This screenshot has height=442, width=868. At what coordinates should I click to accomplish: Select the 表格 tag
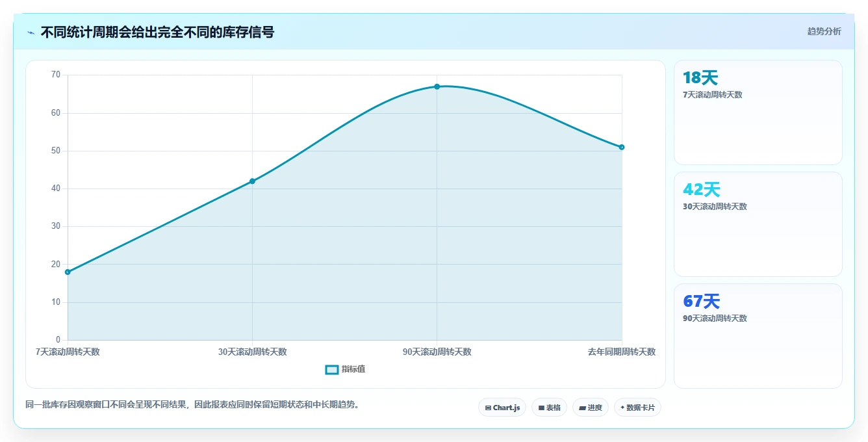(549, 408)
